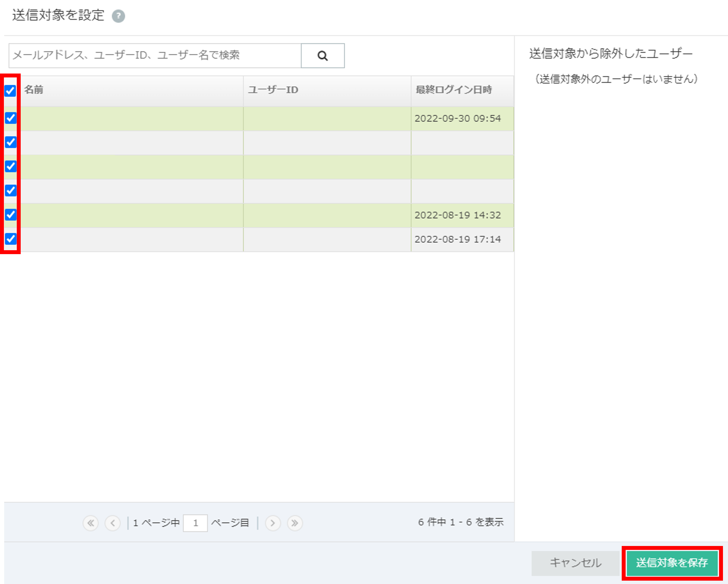Viewport: 728px width, 584px height.
Task: Jump to the first page with the « icon
Action: tap(91, 522)
